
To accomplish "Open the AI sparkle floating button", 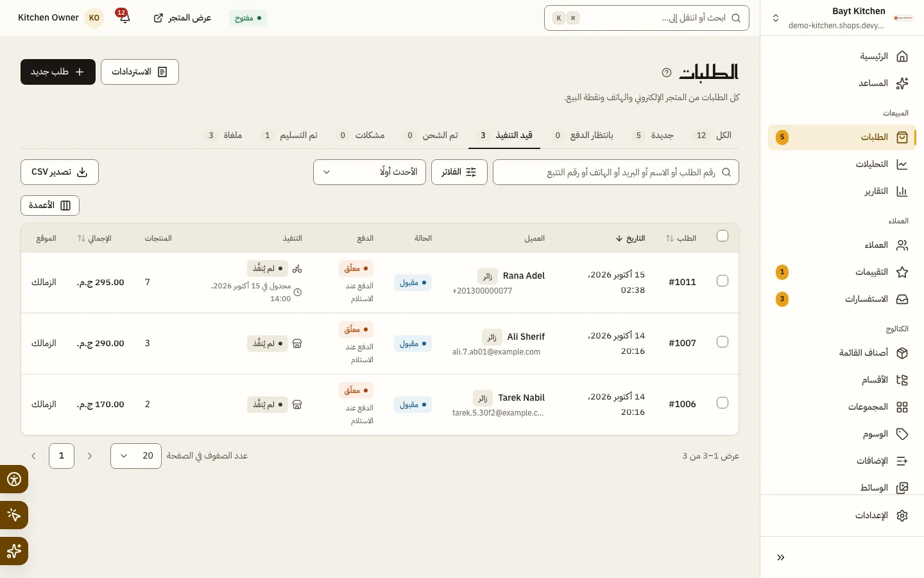I will tap(14, 551).
